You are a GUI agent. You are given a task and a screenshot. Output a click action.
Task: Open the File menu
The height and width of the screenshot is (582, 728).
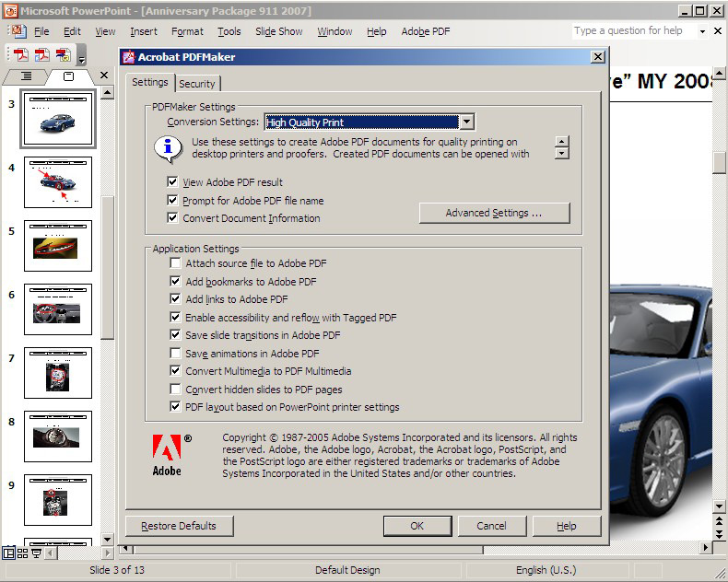click(x=41, y=31)
